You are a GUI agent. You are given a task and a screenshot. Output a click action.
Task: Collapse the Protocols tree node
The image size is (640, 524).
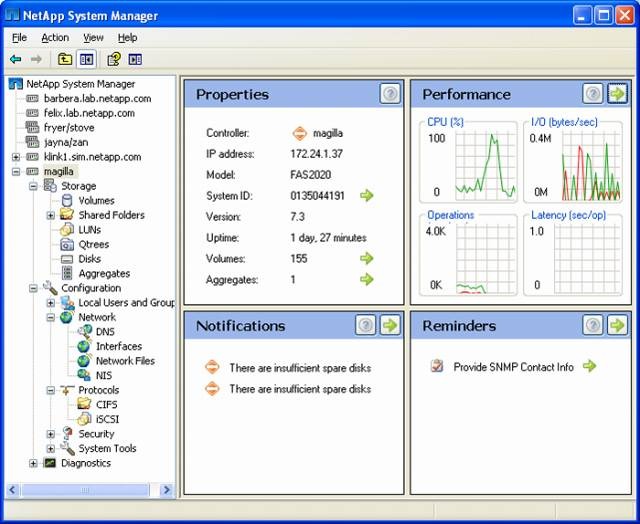[50, 390]
